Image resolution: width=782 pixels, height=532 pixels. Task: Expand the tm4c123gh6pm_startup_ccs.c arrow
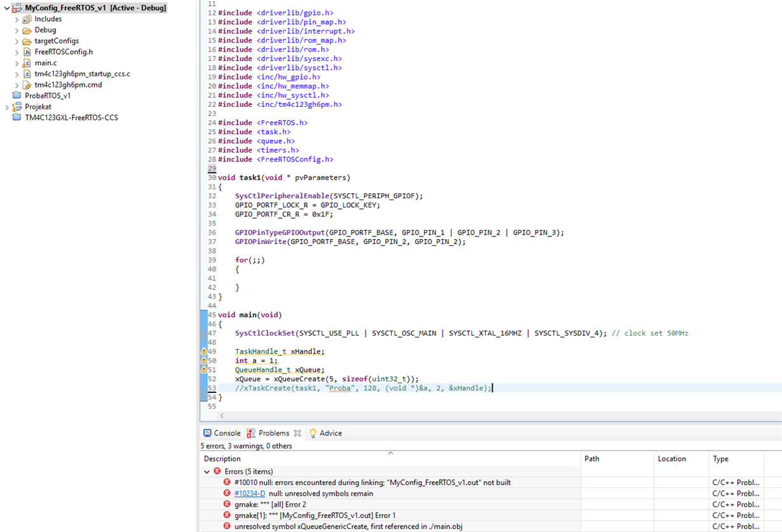(17, 74)
